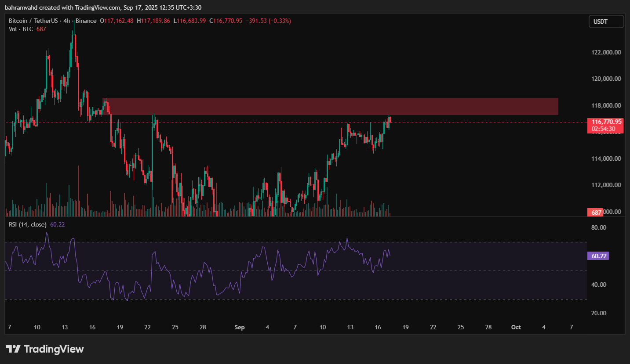Click the Sep label on time axis
Image resolution: width=630 pixels, height=364 pixels.
click(239, 327)
